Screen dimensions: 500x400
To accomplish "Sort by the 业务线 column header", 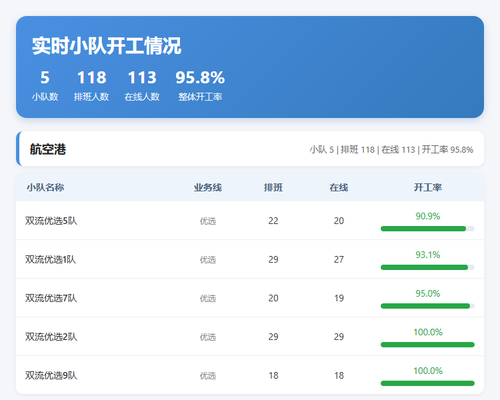I will coord(208,187).
